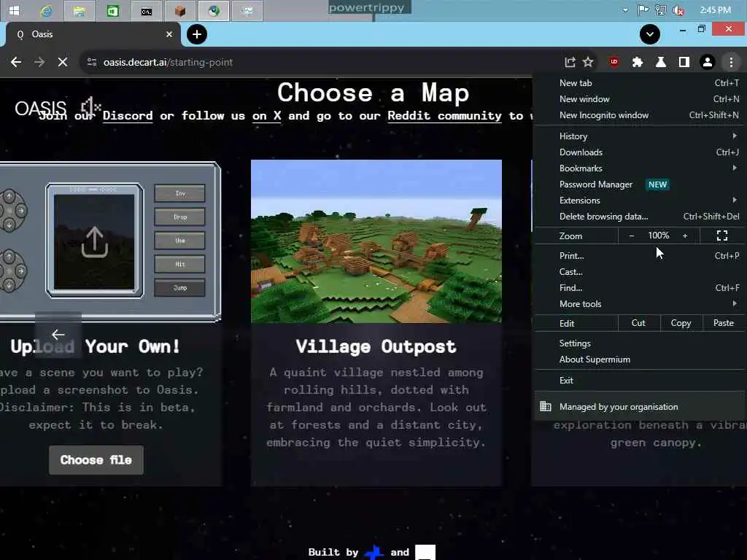
Task: Follow the on X link
Action: tap(267, 116)
